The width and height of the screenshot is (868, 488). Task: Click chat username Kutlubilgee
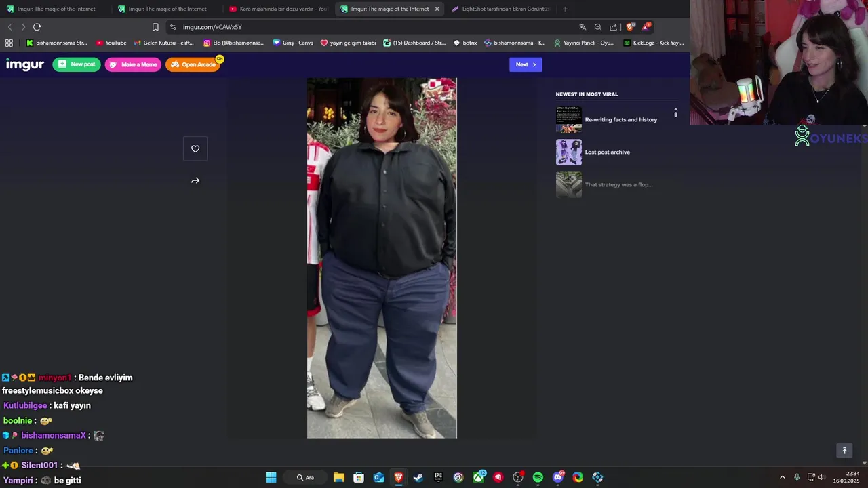(25, 405)
